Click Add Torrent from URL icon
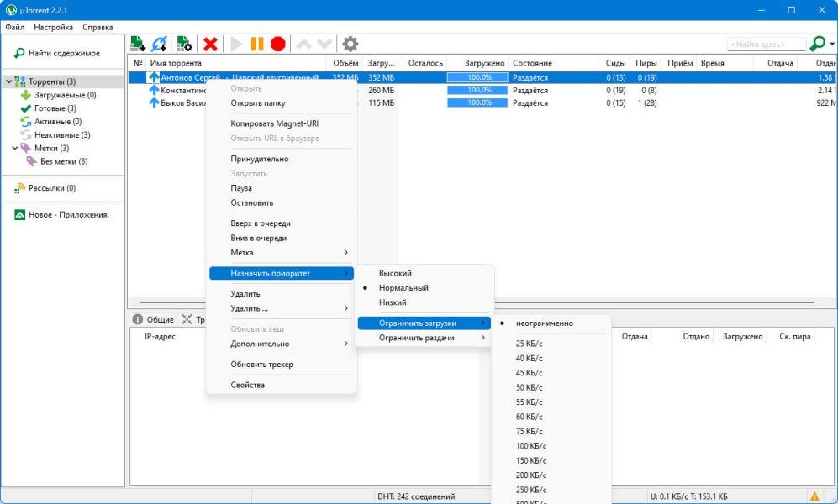The width and height of the screenshot is (838, 504). click(x=160, y=44)
